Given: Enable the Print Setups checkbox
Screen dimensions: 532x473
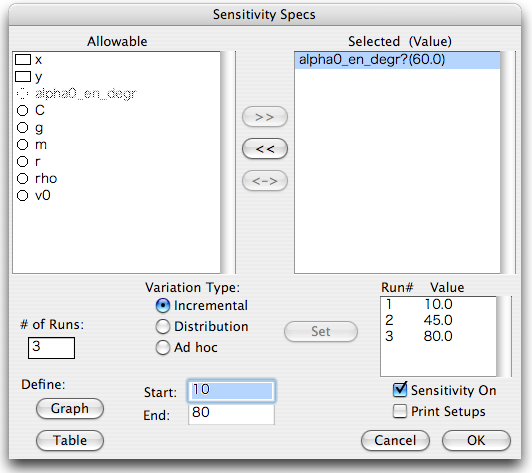Looking at the screenshot, I should (400, 411).
